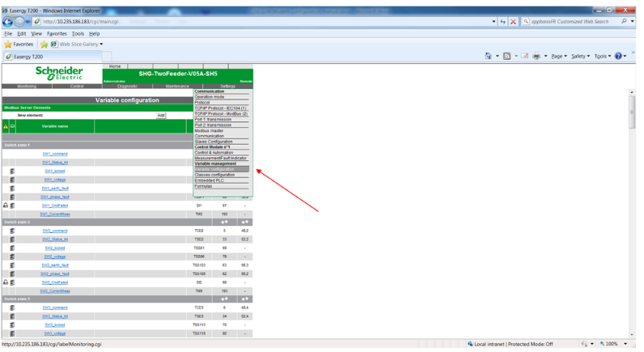Open the Monitoring tab on the page
This screenshot has width=644, height=352.
pos(27,87)
